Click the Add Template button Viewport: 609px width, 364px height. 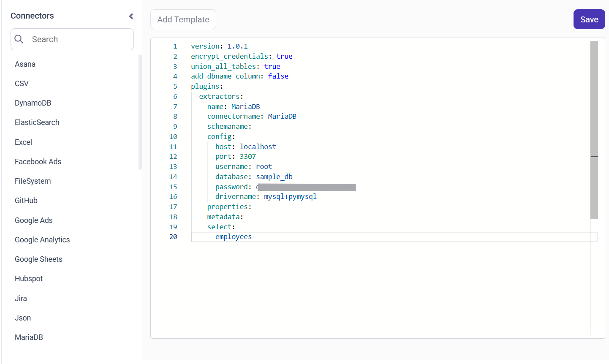(x=183, y=19)
